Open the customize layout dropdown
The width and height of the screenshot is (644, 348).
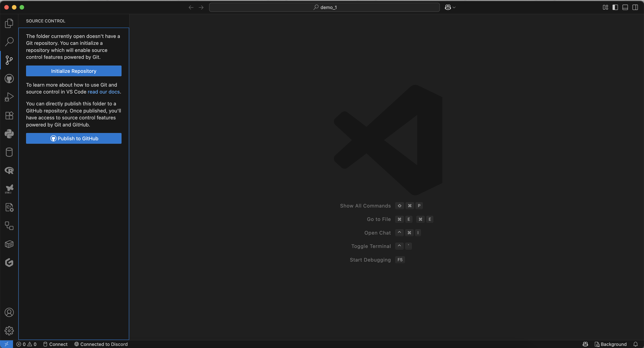[x=605, y=7]
